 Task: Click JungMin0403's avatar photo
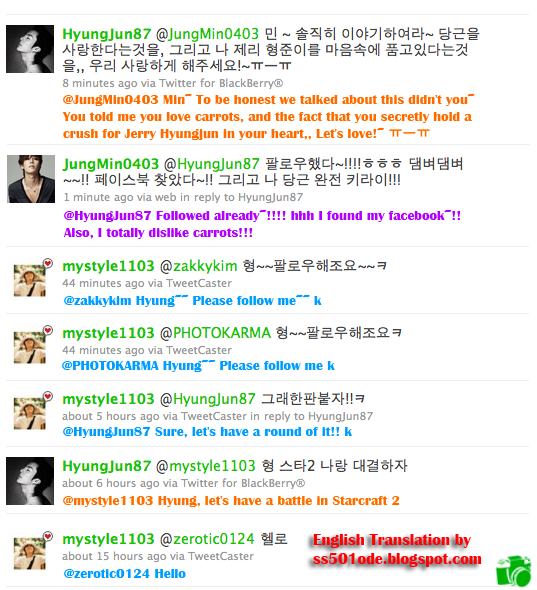click(x=31, y=179)
